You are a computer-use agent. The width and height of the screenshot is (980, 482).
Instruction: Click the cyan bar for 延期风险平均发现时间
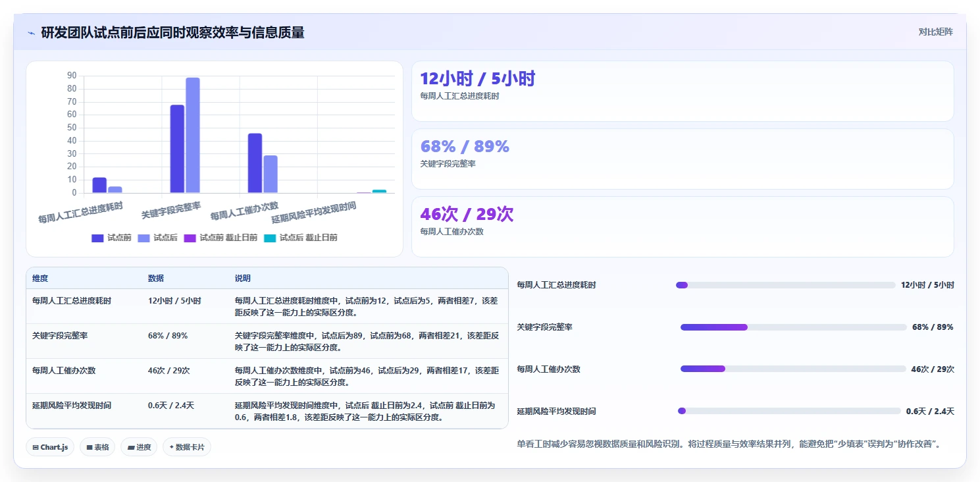coord(379,191)
